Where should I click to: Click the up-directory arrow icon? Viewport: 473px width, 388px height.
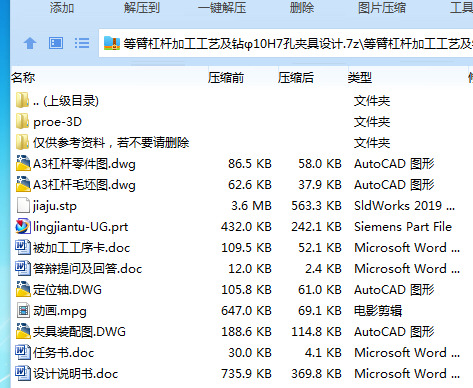click(30, 43)
